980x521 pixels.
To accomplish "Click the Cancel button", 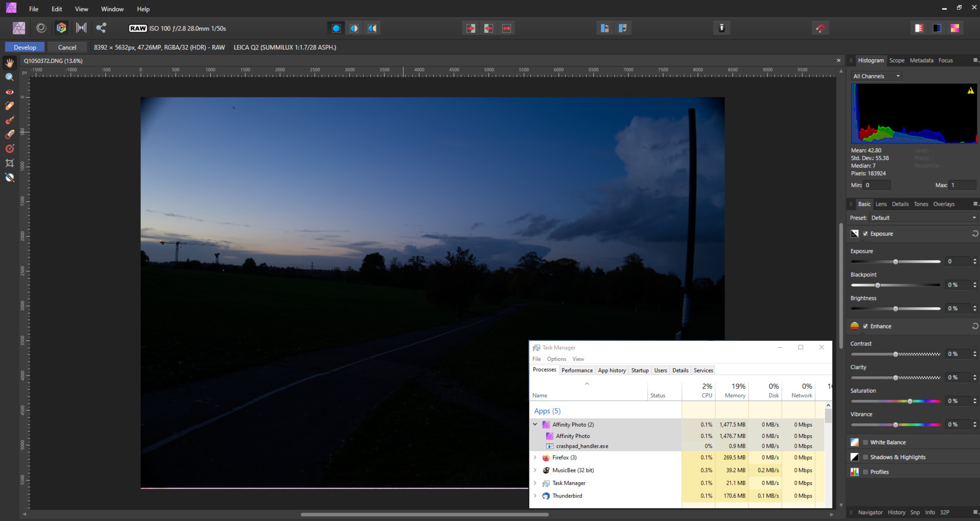I will coord(67,47).
